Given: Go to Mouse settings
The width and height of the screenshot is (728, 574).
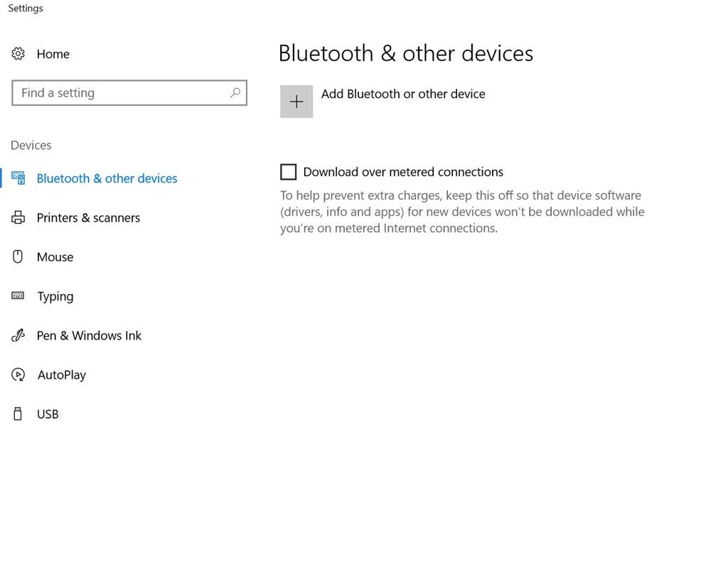Looking at the screenshot, I should tap(55, 256).
